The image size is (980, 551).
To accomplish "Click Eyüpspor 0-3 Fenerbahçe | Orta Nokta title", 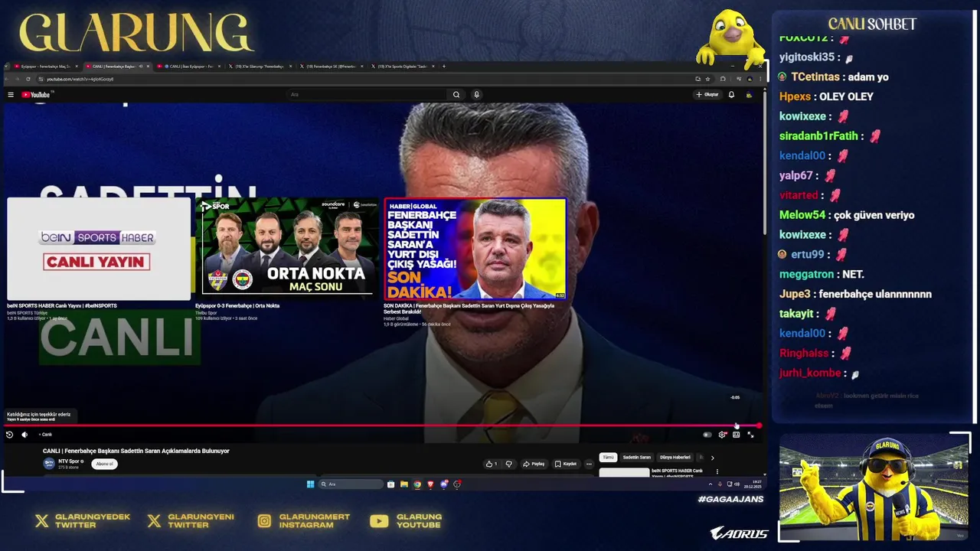I will point(237,306).
